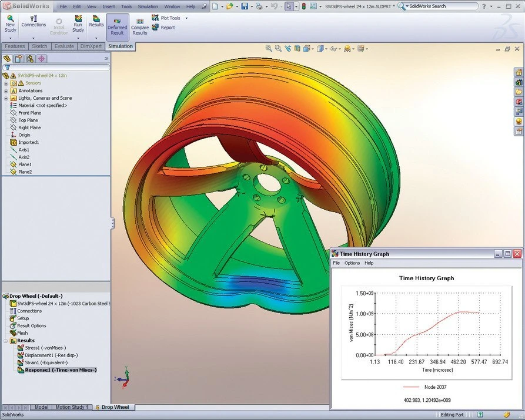Click the Connections icon in CommandManager
Screen dimensions: 525x420
click(34, 22)
